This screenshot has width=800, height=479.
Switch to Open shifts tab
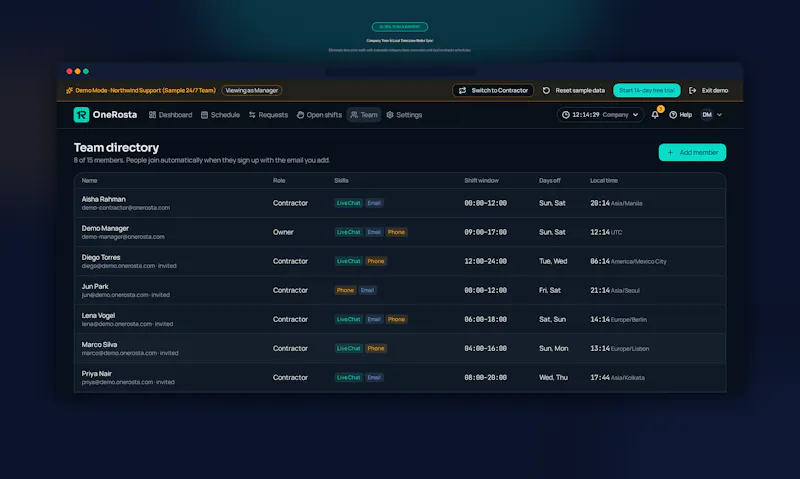(319, 115)
